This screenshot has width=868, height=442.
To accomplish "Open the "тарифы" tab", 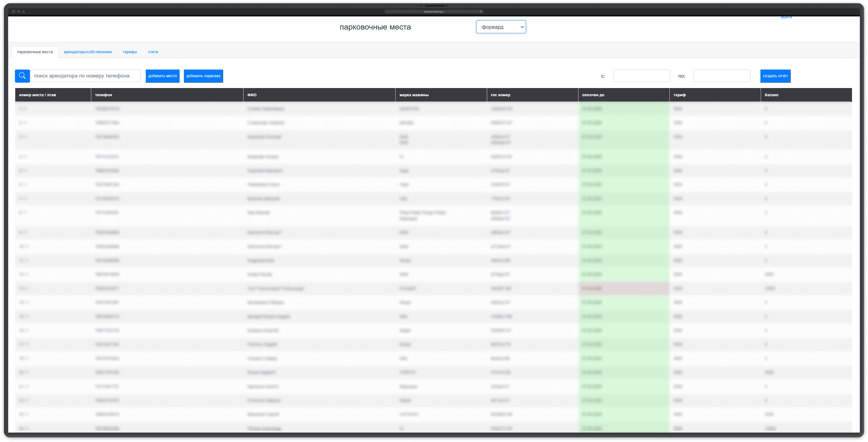I will click(x=130, y=52).
